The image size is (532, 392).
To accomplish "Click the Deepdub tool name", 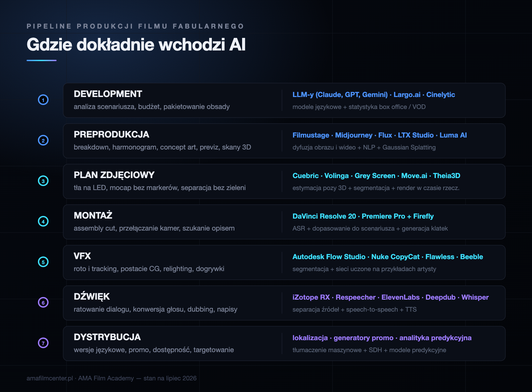I will tap(441, 297).
